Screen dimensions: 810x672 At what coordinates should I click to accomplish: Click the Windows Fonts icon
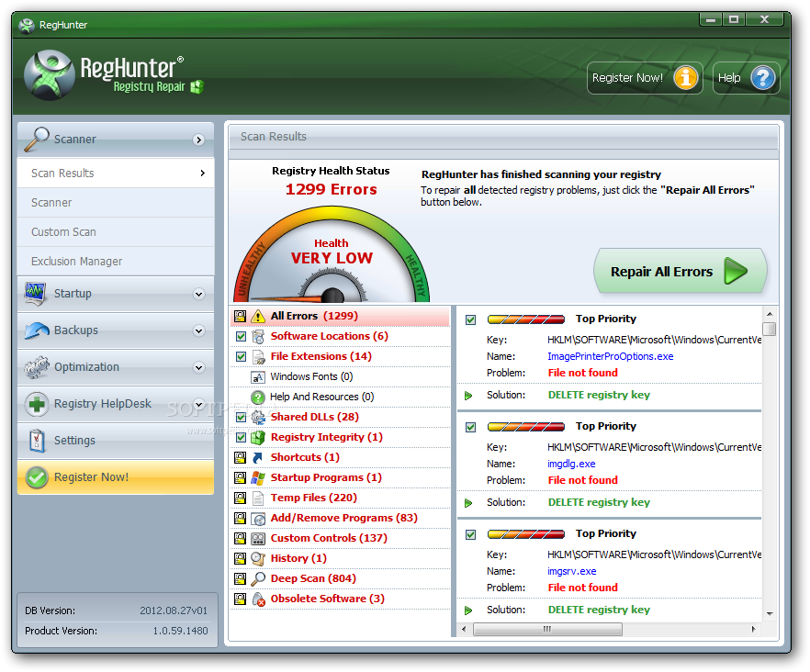pyautogui.click(x=258, y=377)
